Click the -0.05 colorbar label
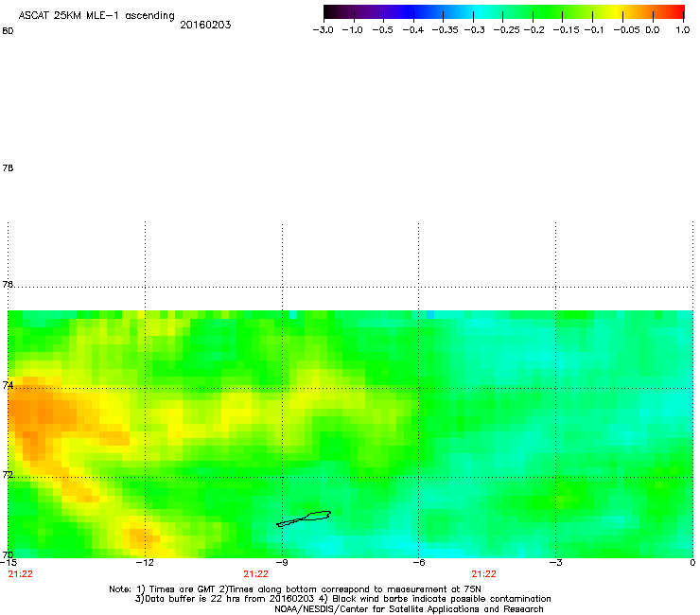This screenshot has width=700, height=615. tap(627, 30)
